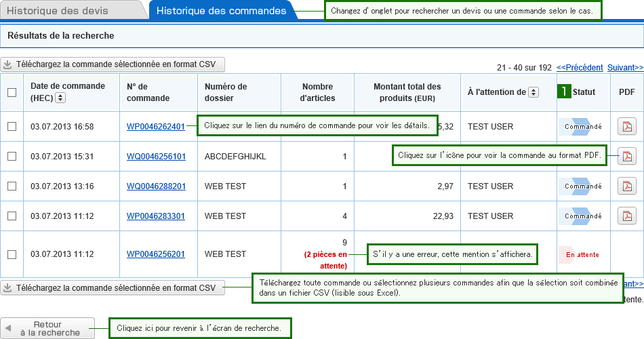The height and width of the screenshot is (339, 644).
Task: Click Commandé status for order WP0046283301
Action: (x=580, y=216)
